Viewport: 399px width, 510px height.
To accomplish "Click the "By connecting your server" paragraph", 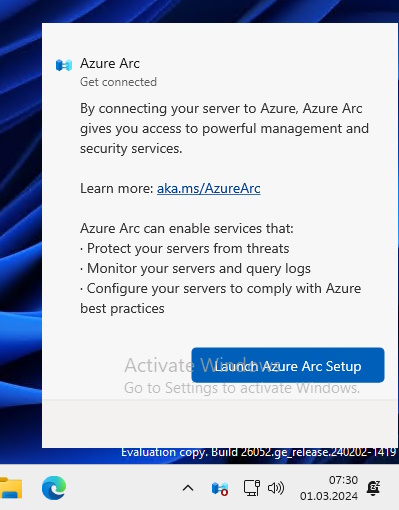I will [224, 129].
